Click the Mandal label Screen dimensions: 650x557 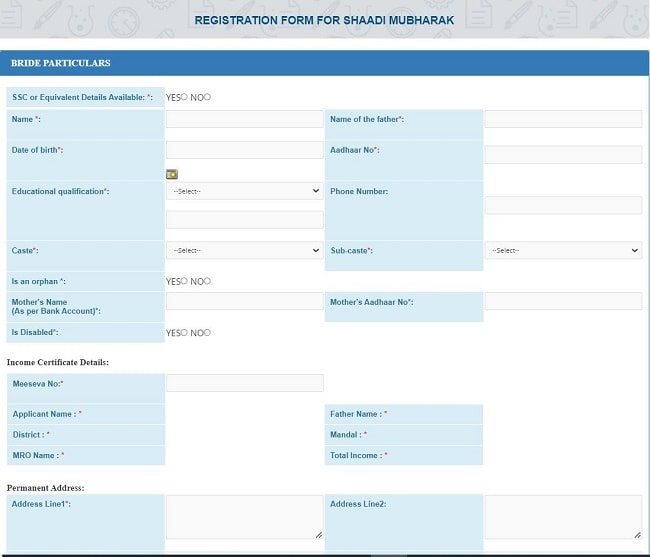(349, 435)
